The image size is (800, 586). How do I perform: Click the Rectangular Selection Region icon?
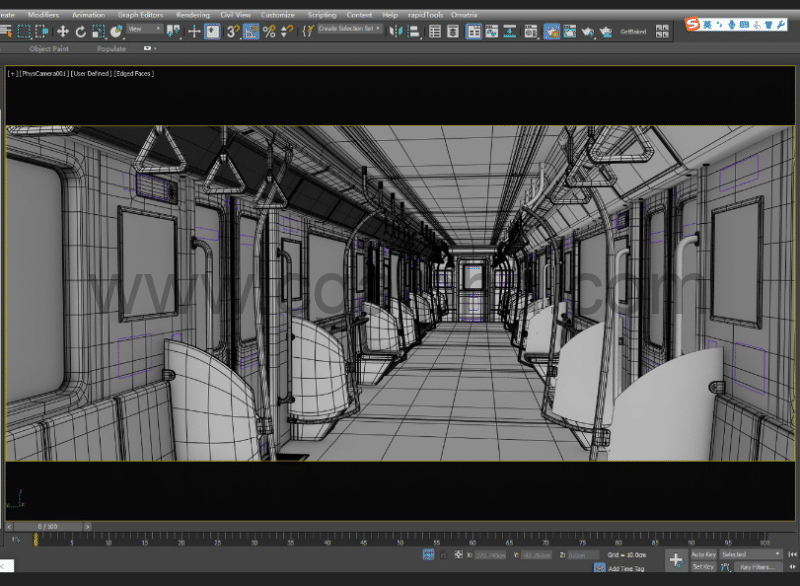(25, 32)
